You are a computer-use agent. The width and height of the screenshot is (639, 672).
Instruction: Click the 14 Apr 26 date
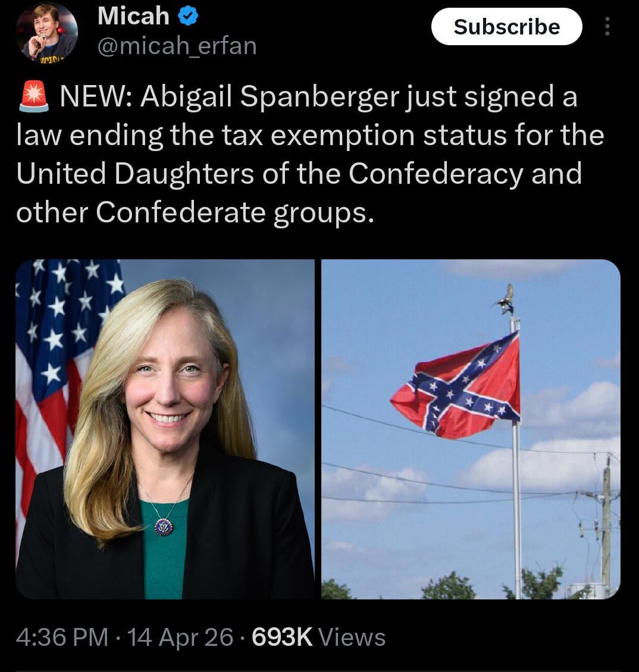(180, 637)
